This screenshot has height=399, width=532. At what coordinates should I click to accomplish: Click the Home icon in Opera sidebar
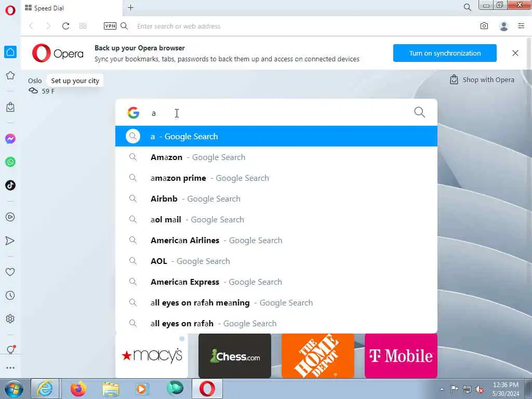point(10,52)
